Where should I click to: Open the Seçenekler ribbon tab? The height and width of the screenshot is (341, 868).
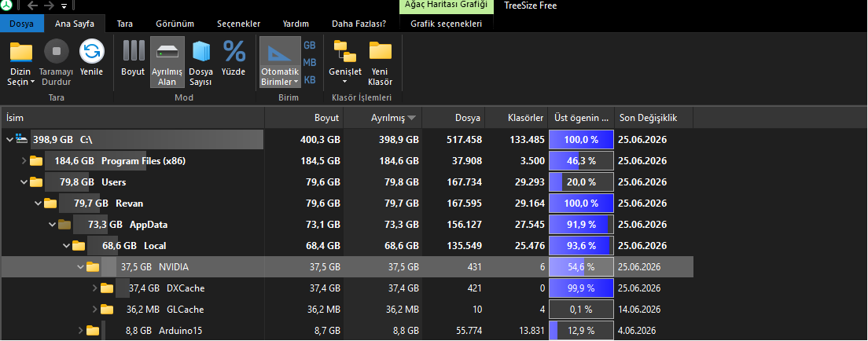[x=238, y=24]
